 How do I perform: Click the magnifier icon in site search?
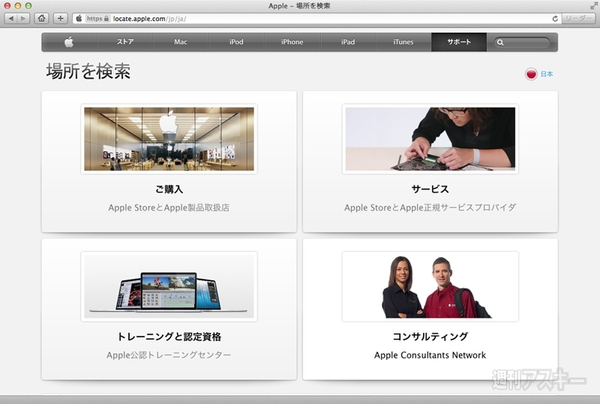coord(500,42)
